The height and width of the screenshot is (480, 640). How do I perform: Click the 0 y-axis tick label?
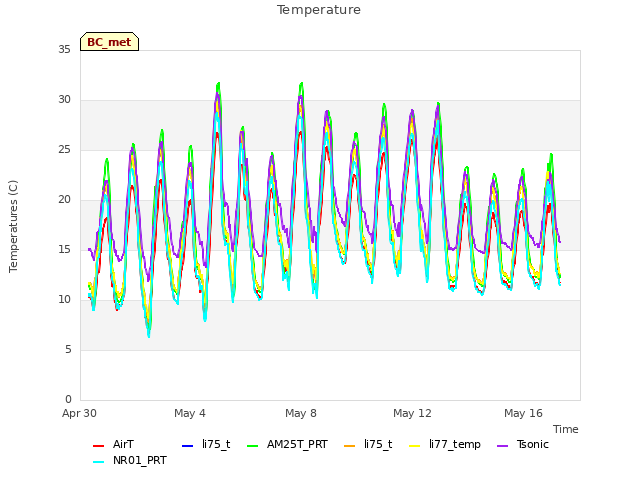coord(68,400)
